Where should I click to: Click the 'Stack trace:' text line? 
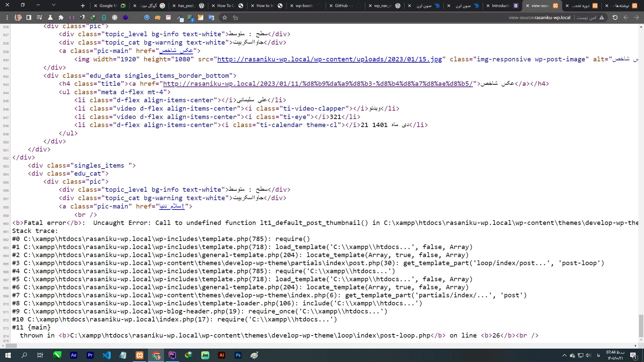(35, 231)
